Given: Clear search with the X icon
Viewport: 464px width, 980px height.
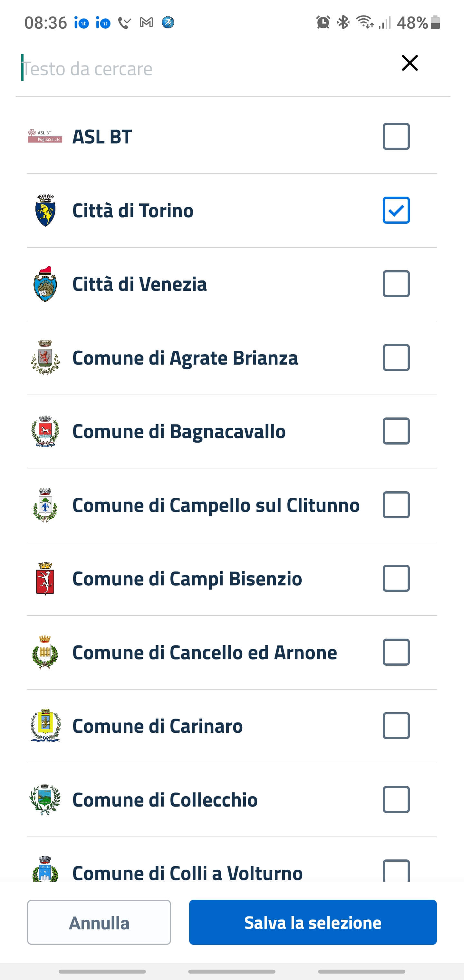Looking at the screenshot, I should click(x=410, y=63).
